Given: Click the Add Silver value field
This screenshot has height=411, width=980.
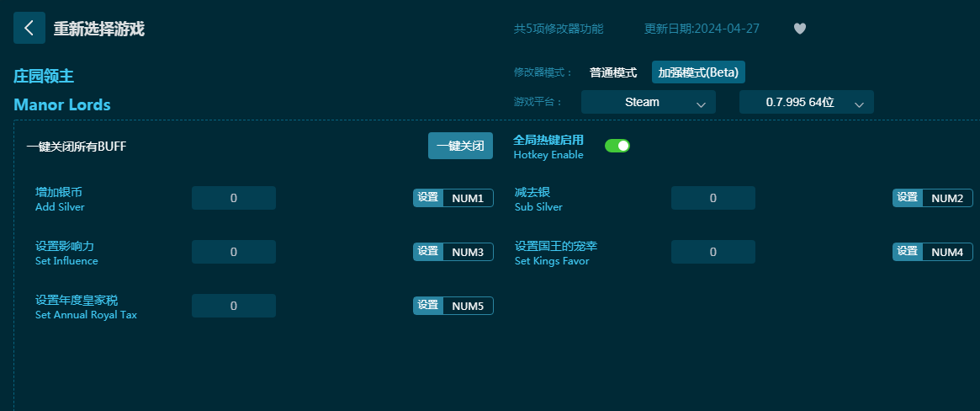Looking at the screenshot, I should point(234,198).
